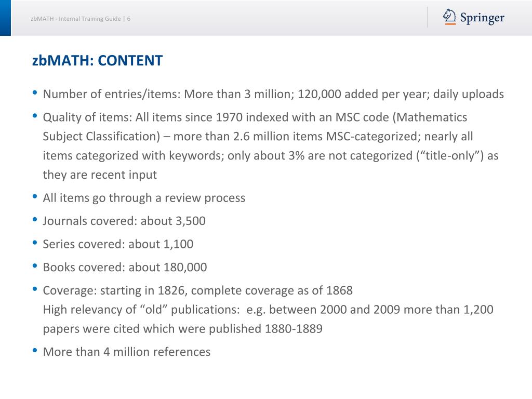Click the line 'they are recent input'

(100, 175)
